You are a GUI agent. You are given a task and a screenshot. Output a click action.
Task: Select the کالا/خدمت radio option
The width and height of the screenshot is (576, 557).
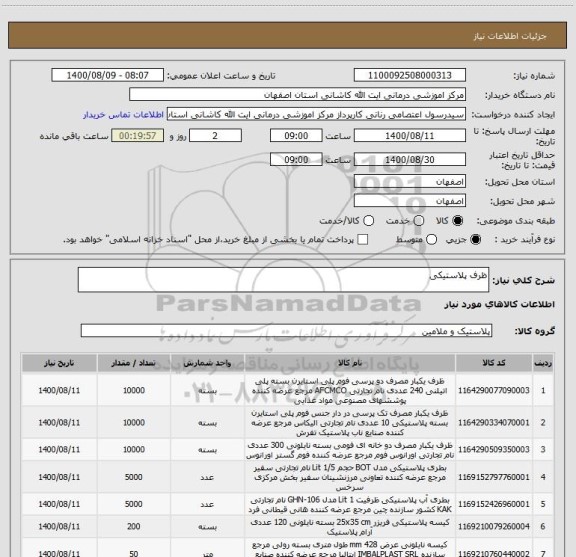tap(368, 220)
